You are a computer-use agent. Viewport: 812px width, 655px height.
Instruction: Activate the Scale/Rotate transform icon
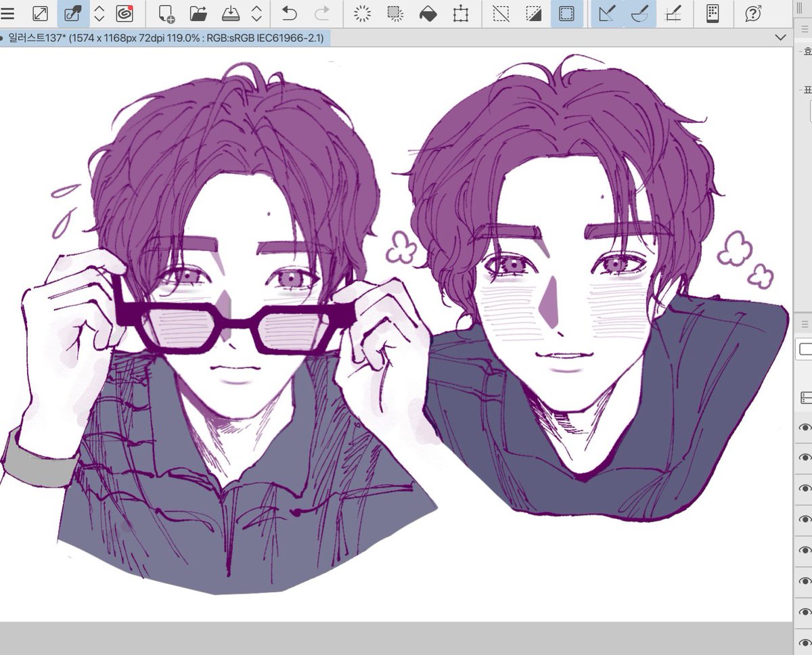[461, 13]
